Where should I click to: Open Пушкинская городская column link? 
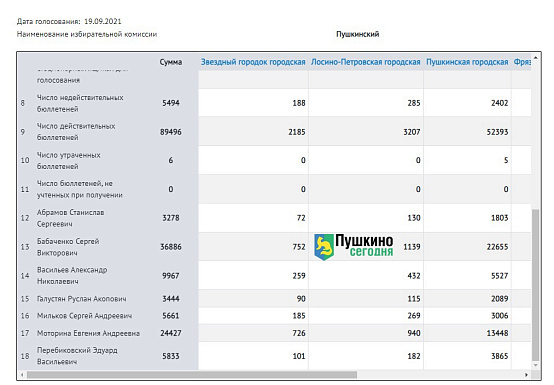point(467,62)
